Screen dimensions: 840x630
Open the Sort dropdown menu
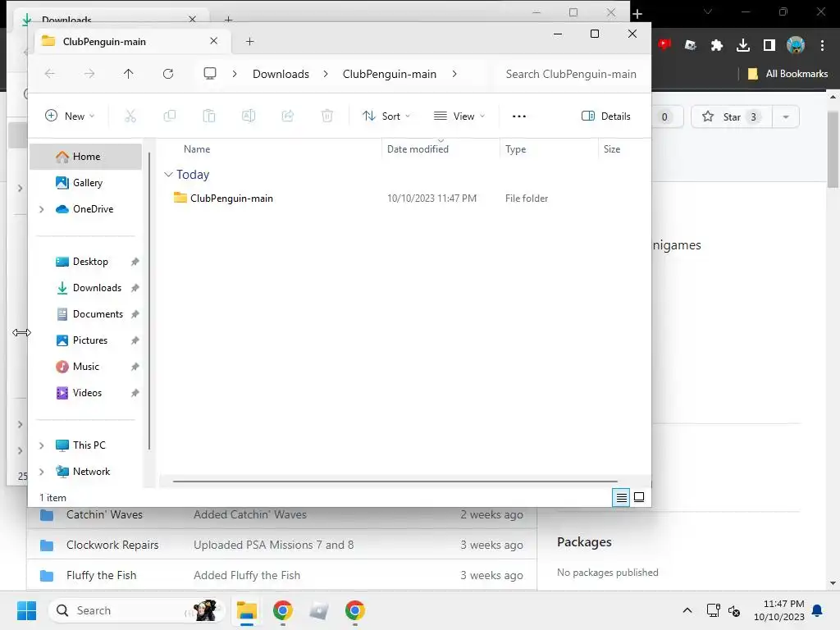pyautogui.click(x=386, y=116)
